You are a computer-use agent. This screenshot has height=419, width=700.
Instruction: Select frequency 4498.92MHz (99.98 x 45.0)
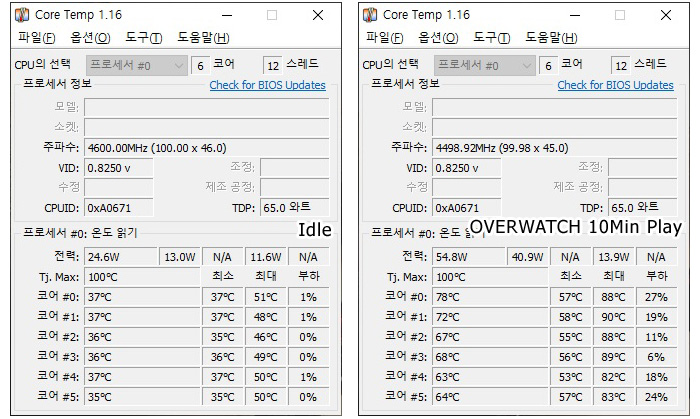coord(554,148)
